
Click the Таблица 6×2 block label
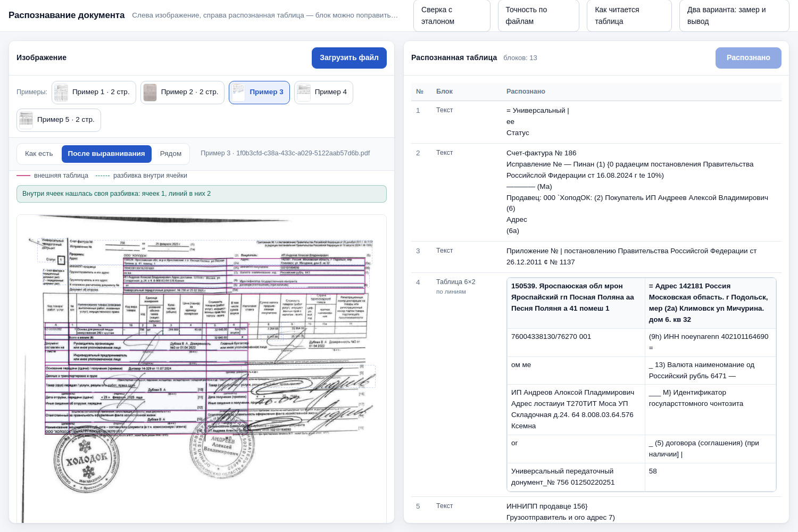click(456, 282)
